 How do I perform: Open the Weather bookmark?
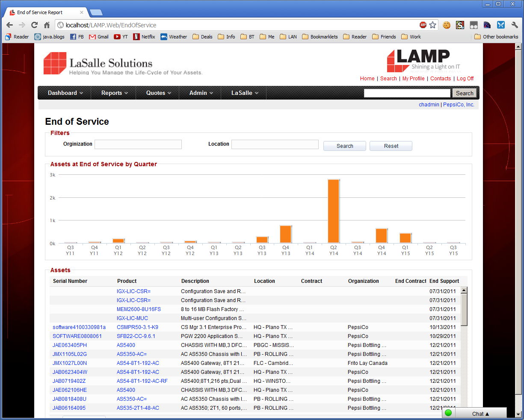(174, 37)
